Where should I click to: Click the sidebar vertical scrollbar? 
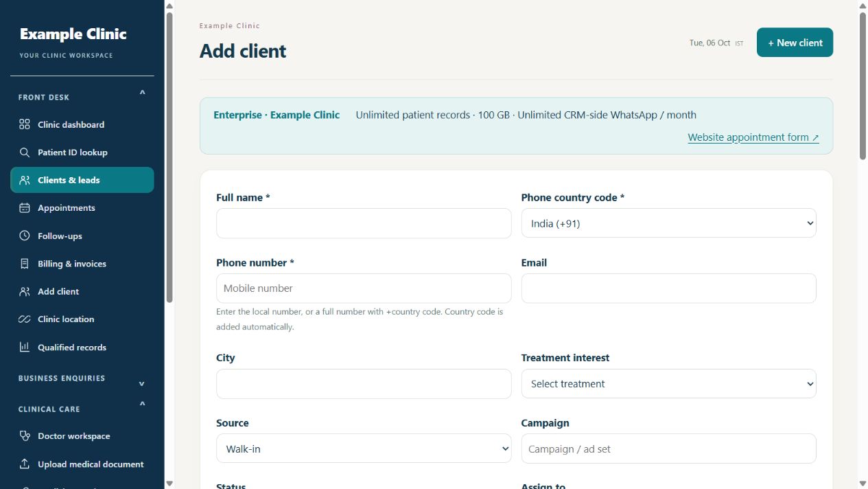(x=169, y=157)
